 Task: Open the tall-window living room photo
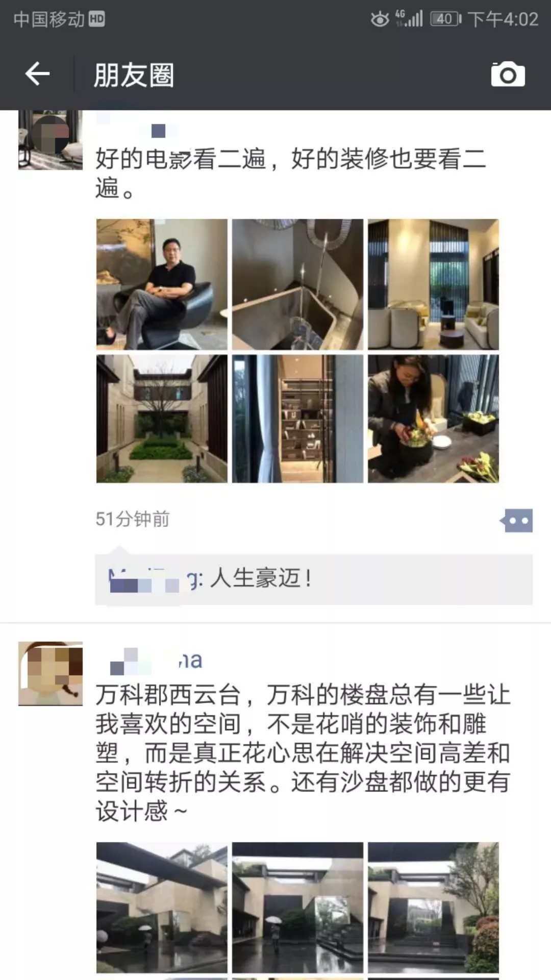(433, 284)
